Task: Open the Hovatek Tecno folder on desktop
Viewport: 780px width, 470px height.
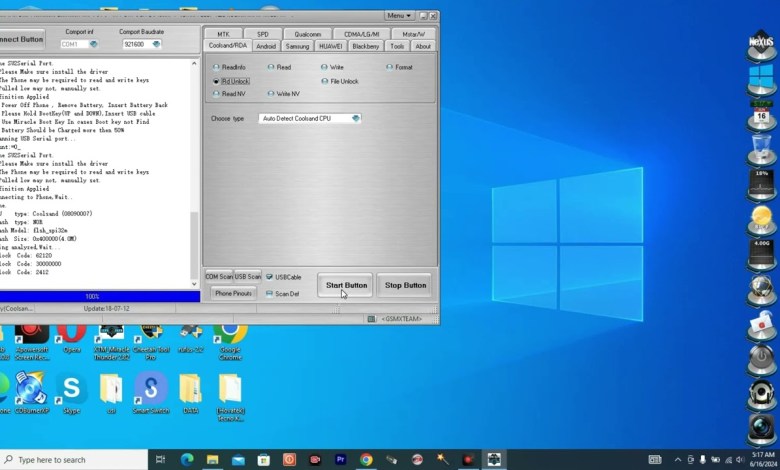Action: [x=230, y=397]
